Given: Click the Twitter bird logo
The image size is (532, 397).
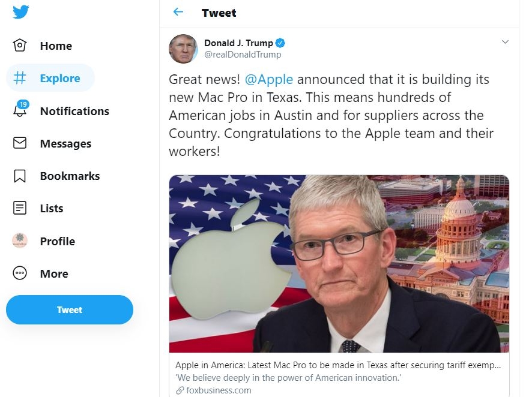Looking at the screenshot, I should pyautogui.click(x=20, y=12).
